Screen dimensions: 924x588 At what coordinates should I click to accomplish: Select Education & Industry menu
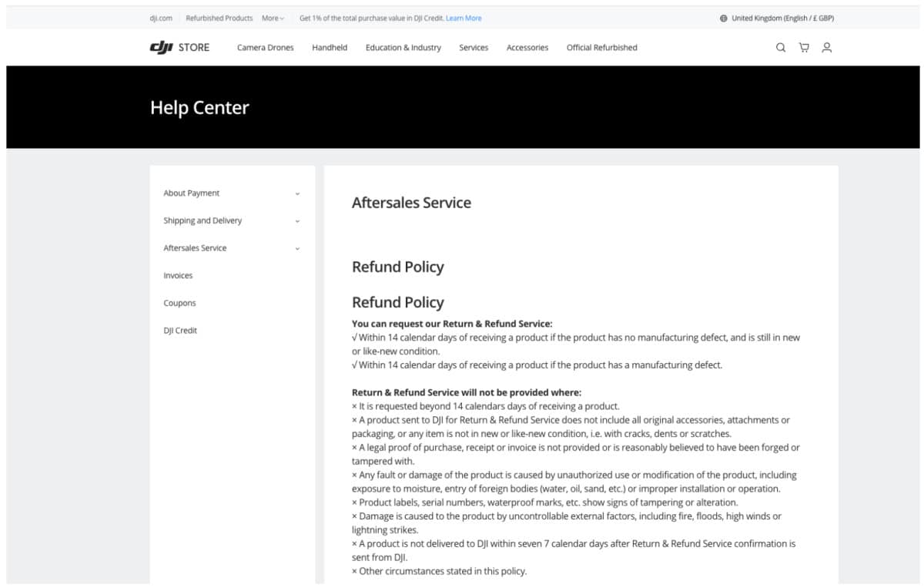[403, 48]
